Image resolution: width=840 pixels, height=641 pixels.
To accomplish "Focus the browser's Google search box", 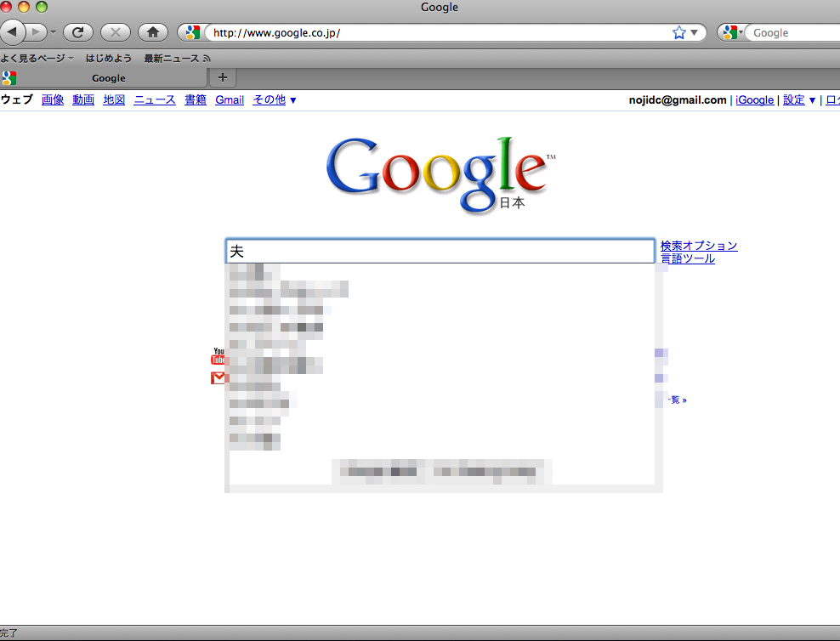I will [x=795, y=32].
